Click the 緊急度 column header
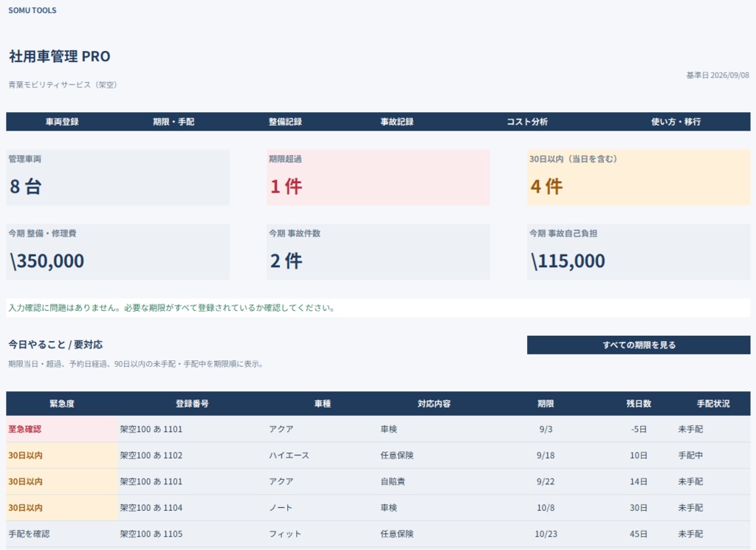 coord(62,404)
